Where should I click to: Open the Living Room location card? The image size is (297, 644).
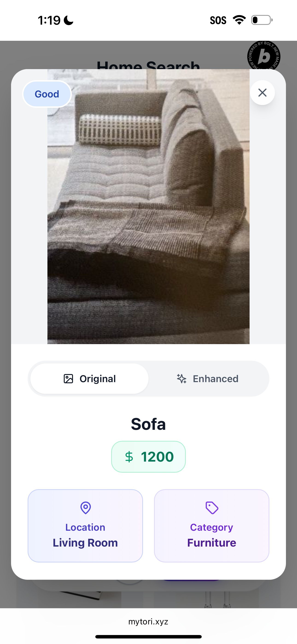tap(85, 526)
